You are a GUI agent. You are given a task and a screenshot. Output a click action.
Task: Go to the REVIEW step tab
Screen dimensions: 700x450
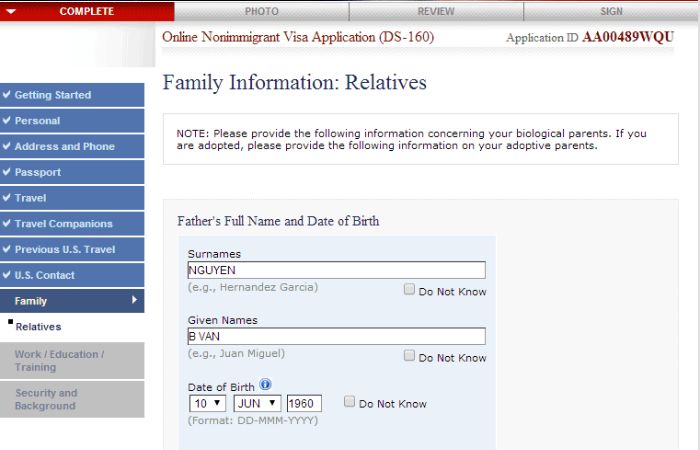tap(435, 11)
